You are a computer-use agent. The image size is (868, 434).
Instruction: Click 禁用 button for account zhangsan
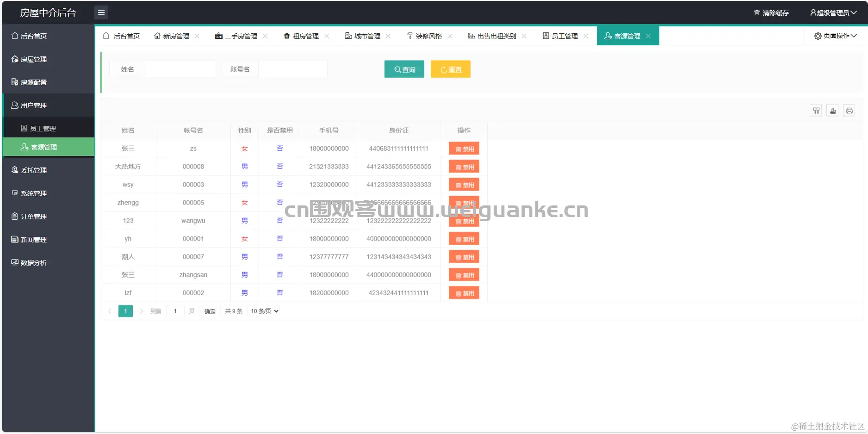[464, 275]
